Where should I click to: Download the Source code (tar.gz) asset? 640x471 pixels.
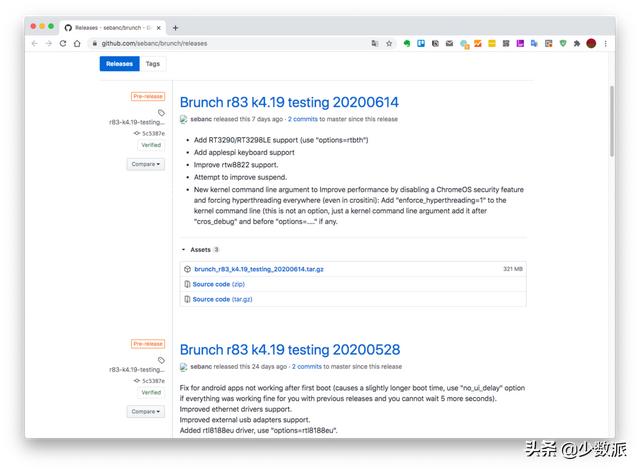[222, 299]
